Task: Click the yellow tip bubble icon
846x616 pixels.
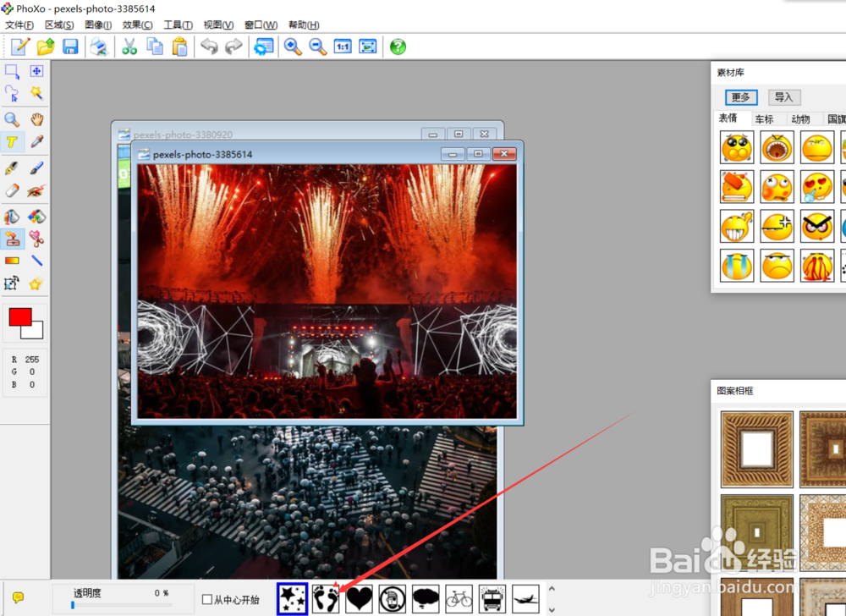Action: 18,597
